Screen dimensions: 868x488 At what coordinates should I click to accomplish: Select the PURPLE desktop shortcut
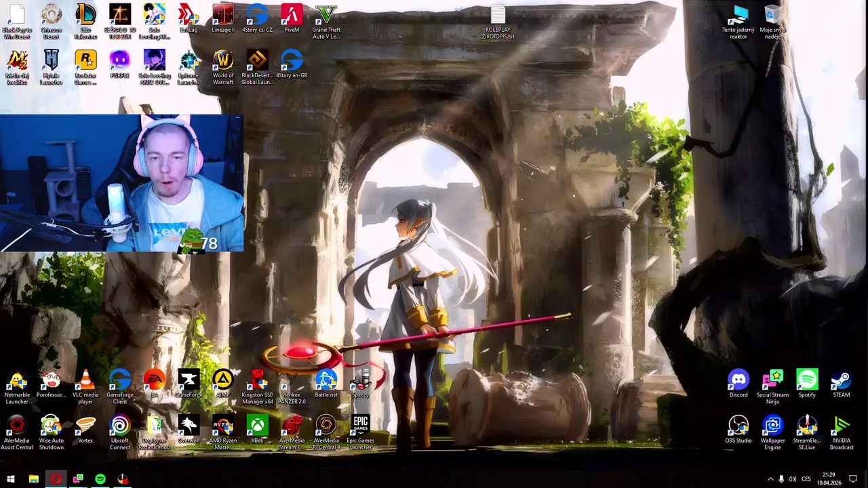coord(120,64)
